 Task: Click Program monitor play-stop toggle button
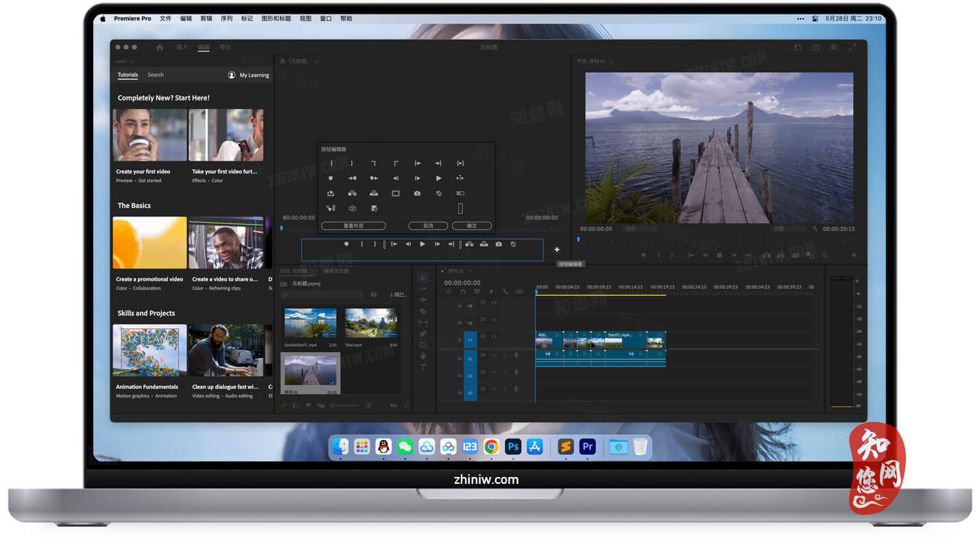click(x=719, y=255)
